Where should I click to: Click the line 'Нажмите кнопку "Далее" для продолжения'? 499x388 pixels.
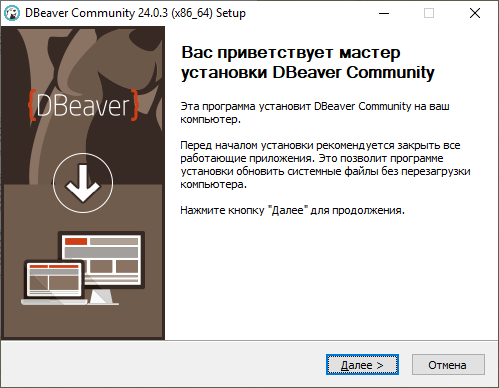click(x=292, y=210)
